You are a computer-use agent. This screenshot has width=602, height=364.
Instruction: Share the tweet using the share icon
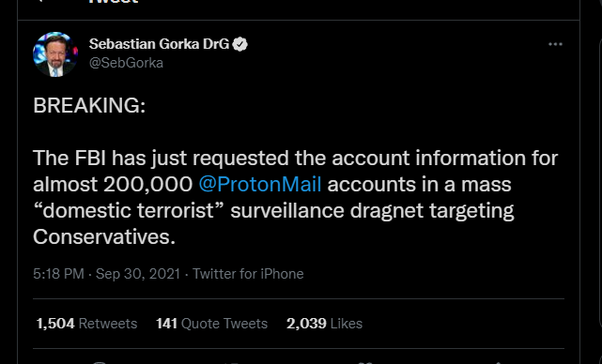click(497, 362)
